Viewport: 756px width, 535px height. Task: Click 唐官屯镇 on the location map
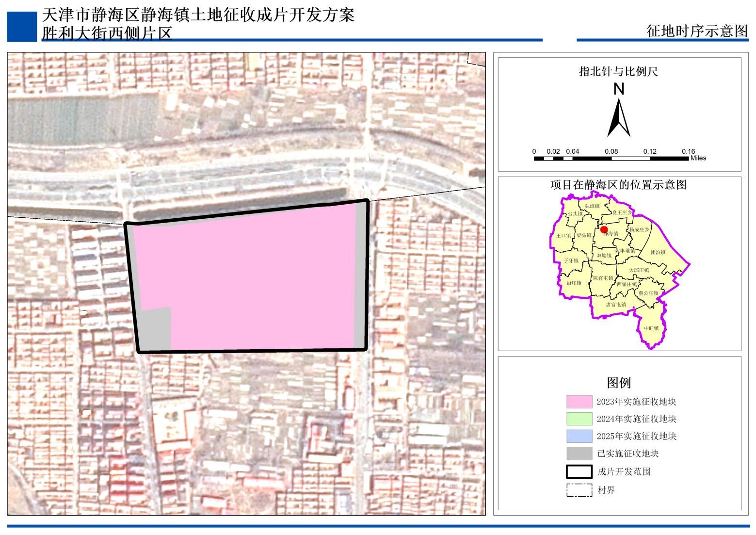[x=615, y=305]
